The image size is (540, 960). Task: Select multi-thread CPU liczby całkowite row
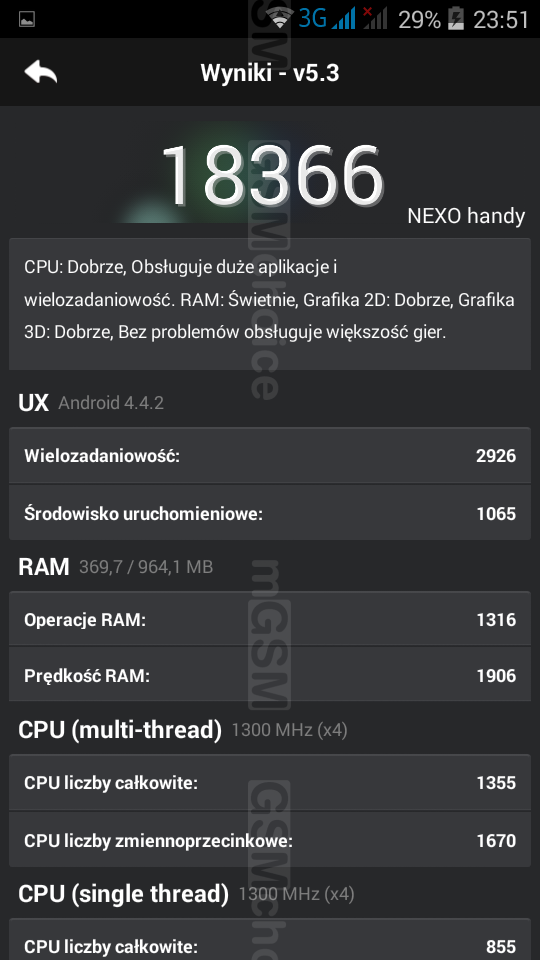pyautogui.click(x=269, y=782)
